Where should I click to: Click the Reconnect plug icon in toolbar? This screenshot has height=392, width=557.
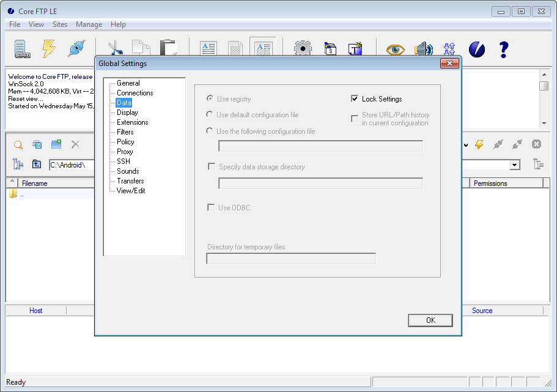76,48
